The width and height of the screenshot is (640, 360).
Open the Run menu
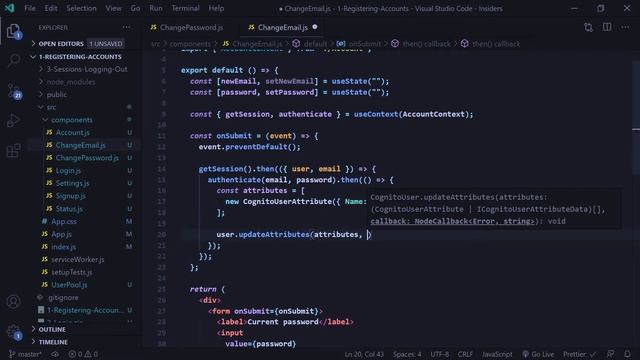pos(156,8)
